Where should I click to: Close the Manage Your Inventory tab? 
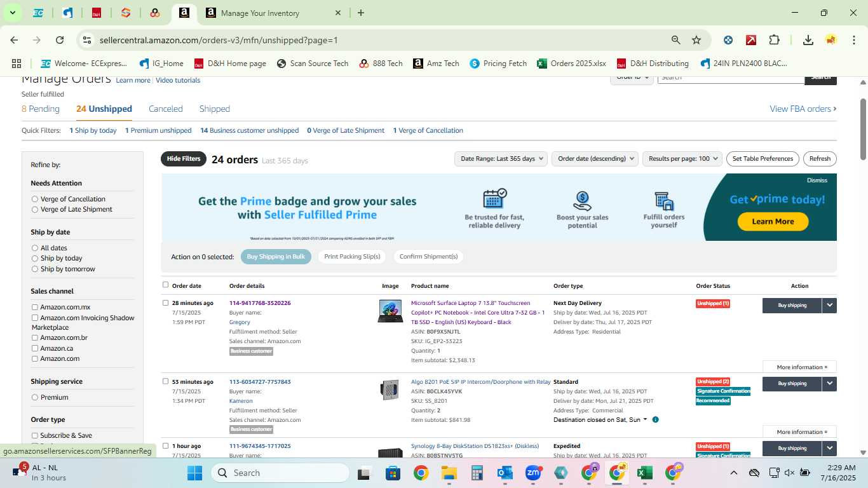pos(338,13)
